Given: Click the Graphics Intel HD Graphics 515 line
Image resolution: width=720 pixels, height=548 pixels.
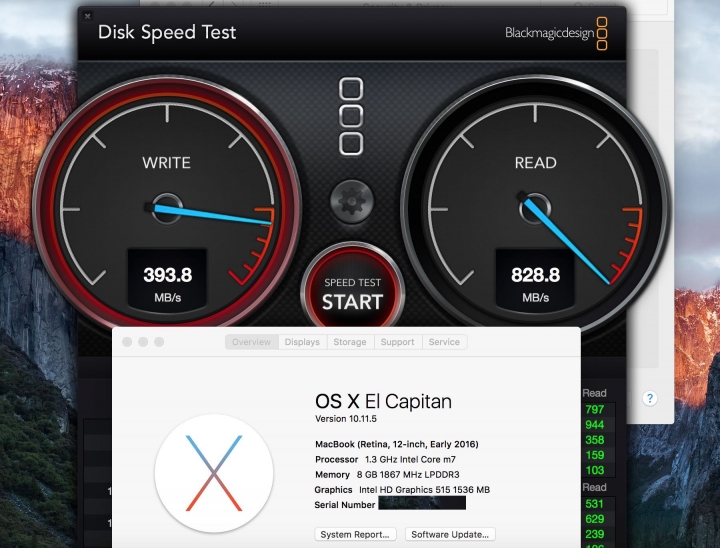Looking at the screenshot, I should (x=402, y=490).
